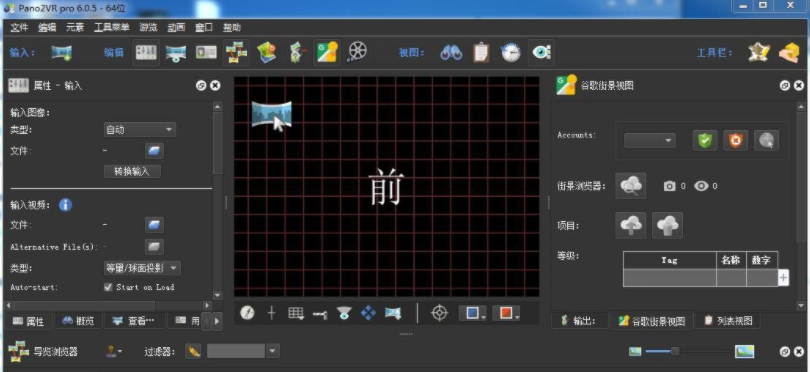
Task: Switch to the 输出 tab
Action: (579, 321)
